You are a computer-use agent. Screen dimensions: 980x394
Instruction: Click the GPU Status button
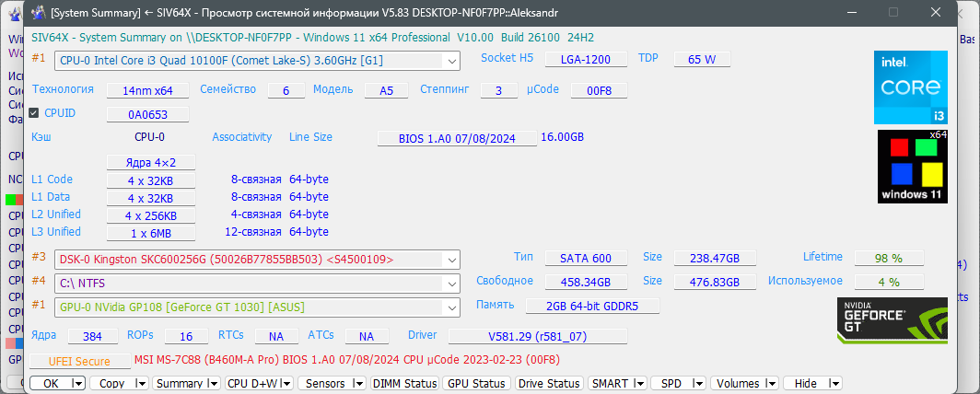pos(477,383)
